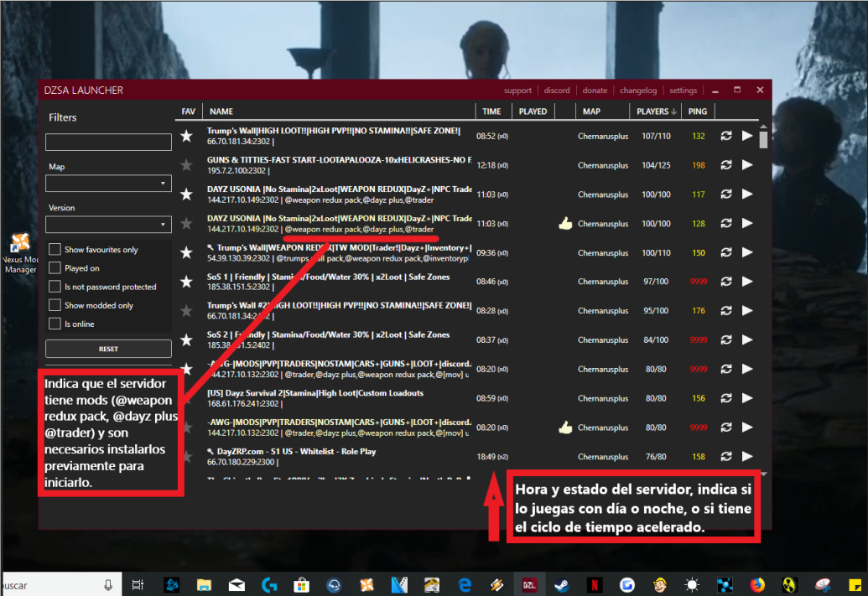868x596 pixels.
Task: Select AWG MODS PVP TRADERS server row without thumbs-up
Action: click(x=339, y=369)
